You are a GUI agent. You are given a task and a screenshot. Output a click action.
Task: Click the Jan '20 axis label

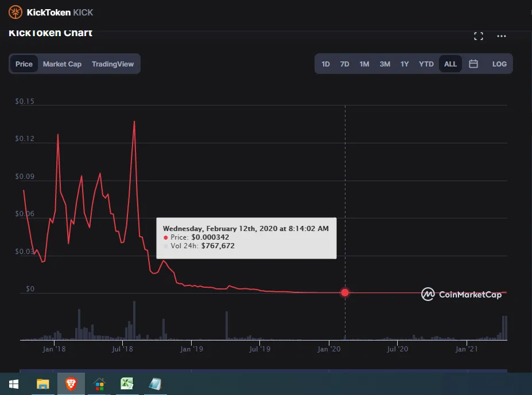coord(329,349)
